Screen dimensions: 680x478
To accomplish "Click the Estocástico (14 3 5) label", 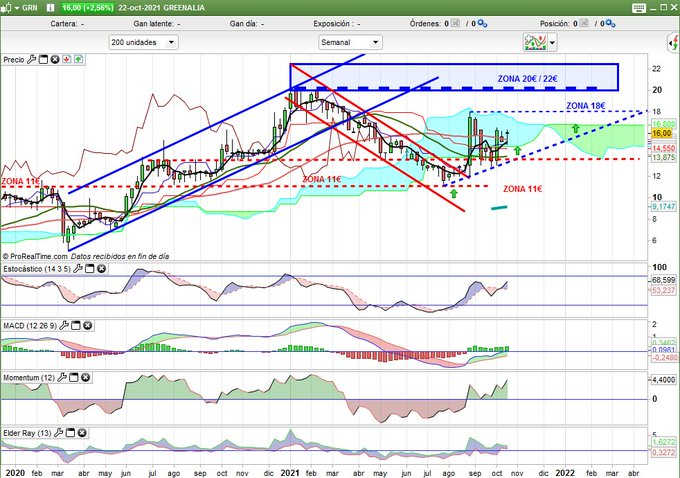I will (x=36, y=269).
